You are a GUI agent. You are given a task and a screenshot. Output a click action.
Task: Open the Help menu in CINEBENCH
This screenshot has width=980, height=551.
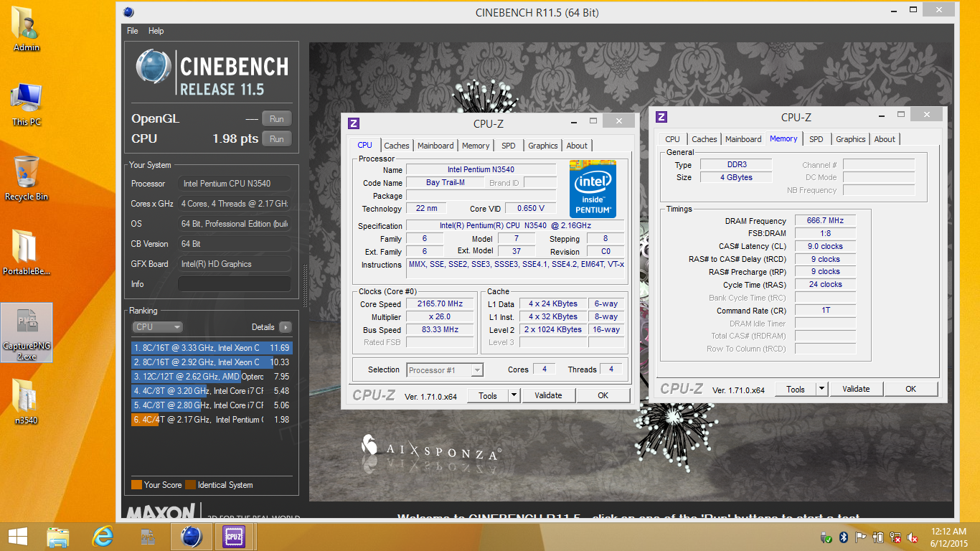156,31
